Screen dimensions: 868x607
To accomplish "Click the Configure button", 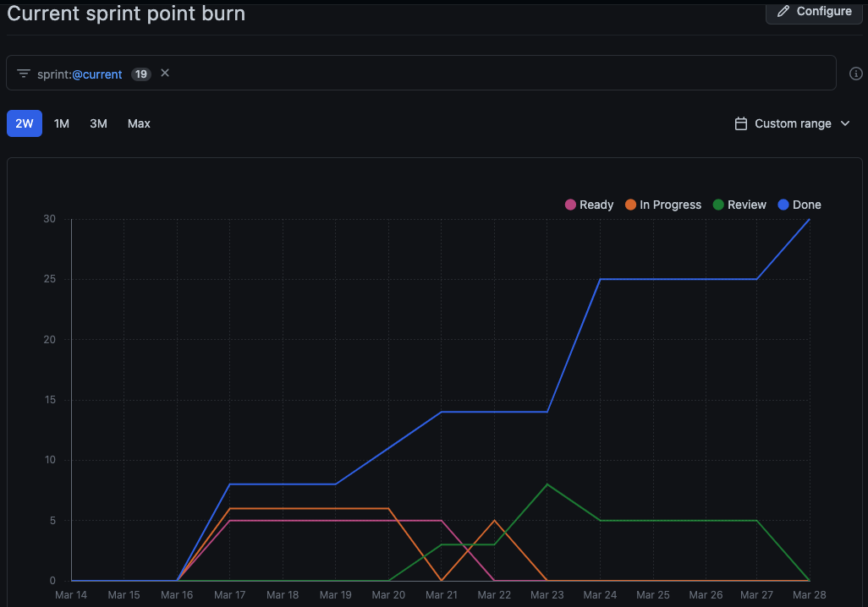I will [x=813, y=11].
